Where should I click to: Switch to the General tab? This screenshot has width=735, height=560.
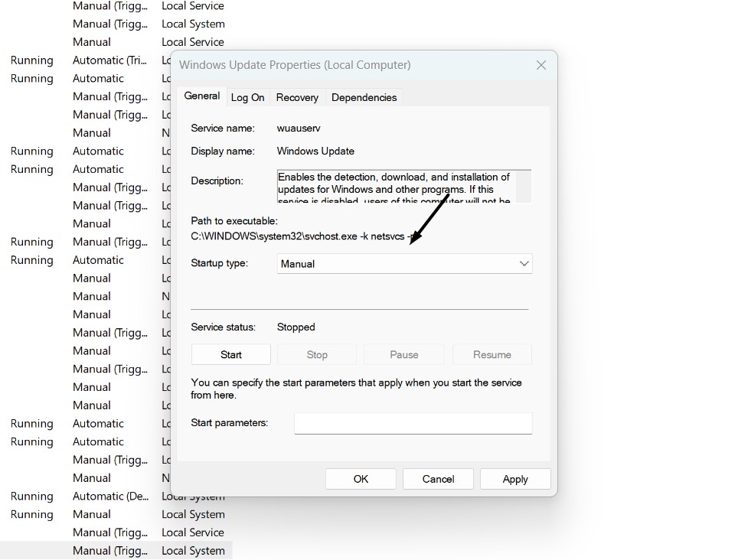(202, 96)
